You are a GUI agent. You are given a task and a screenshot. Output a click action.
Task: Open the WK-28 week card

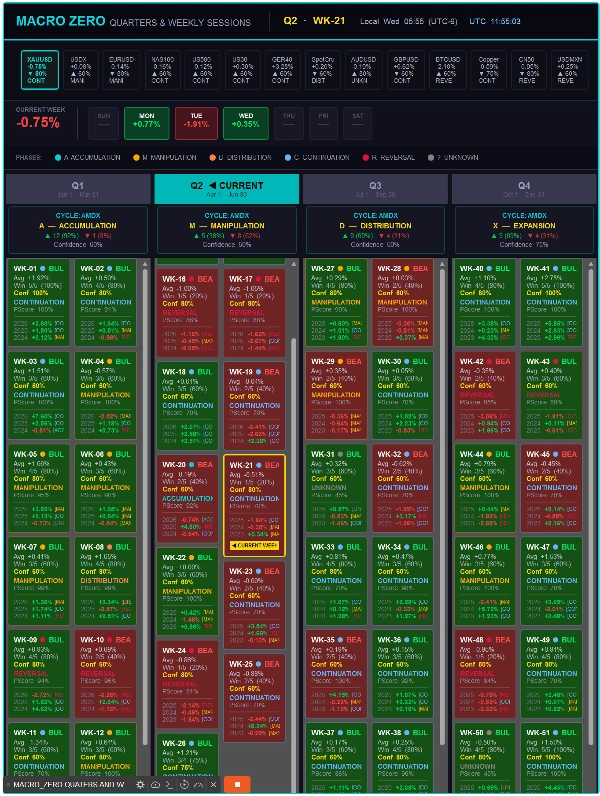[403, 303]
